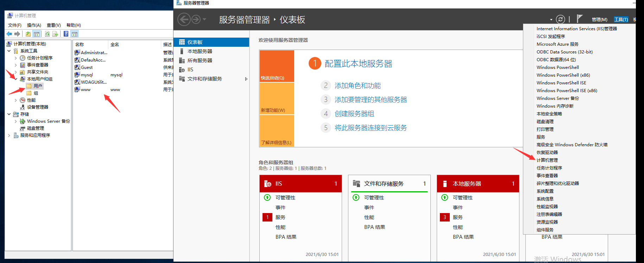Viewport: 644px width, 263px height.
Task: Select the 了解详细信息(L) tile
Action: [x=277, y=130]
